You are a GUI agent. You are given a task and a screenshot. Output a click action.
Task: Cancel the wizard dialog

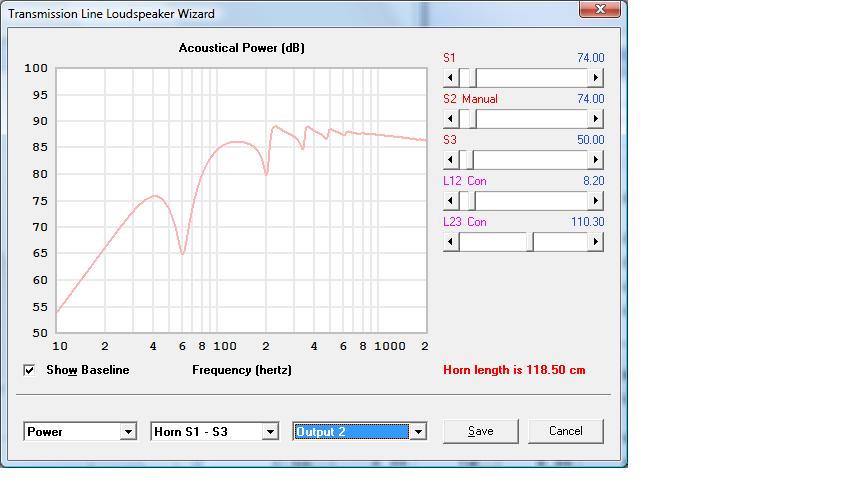click(x=566, y=431)
